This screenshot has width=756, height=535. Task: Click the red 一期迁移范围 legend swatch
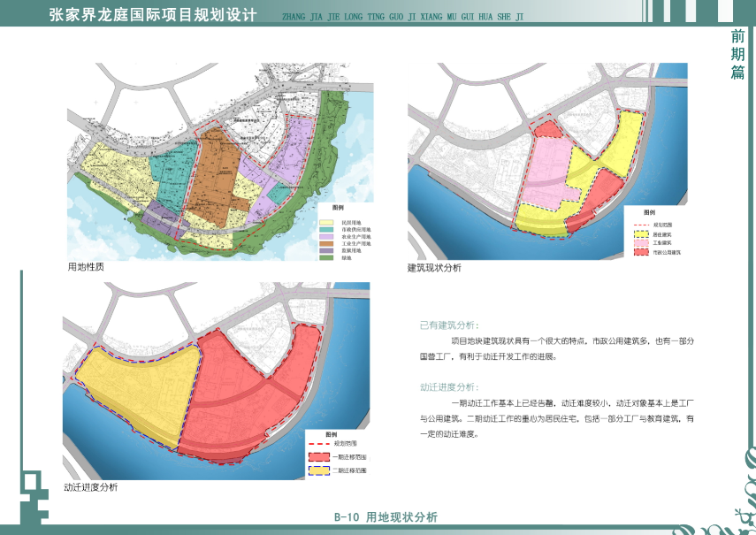tap(319, 457)
